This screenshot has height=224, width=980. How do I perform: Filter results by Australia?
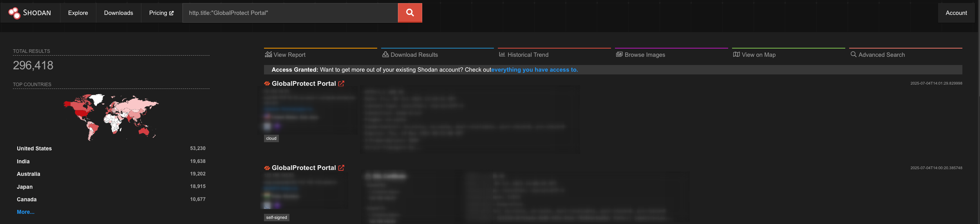pyautogui.click(x=29, y=174)
